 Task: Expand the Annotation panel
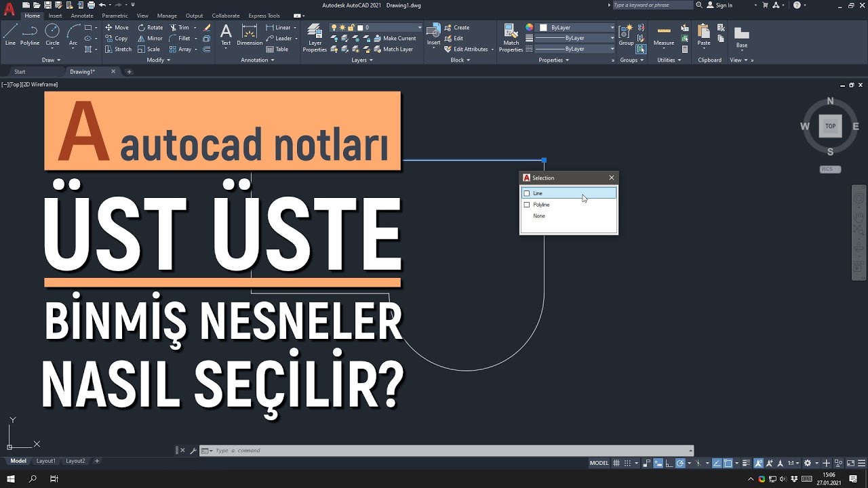(x=258, y=60)
